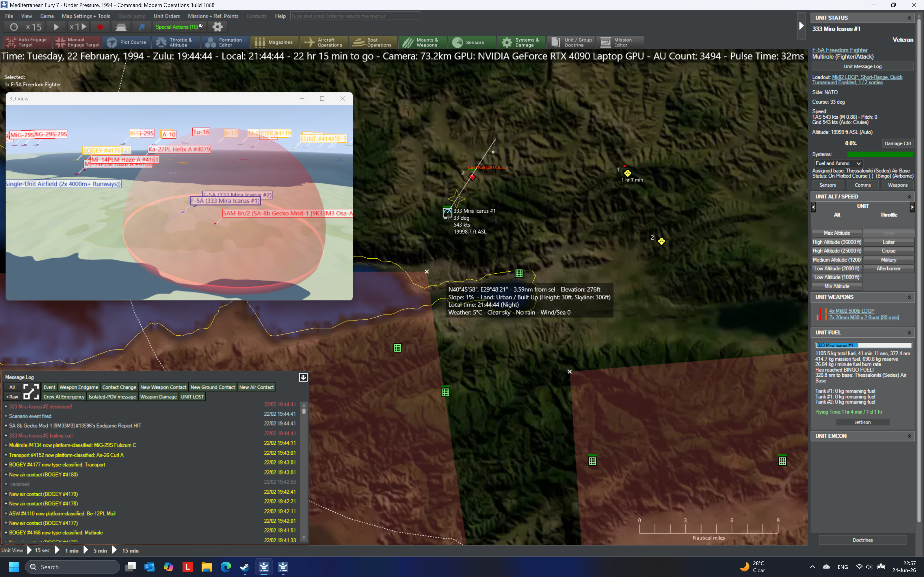The width and height of the screenshot is (924, 577).
Task: Toggle the New Air Contact filter
Action: click(256, 387)
